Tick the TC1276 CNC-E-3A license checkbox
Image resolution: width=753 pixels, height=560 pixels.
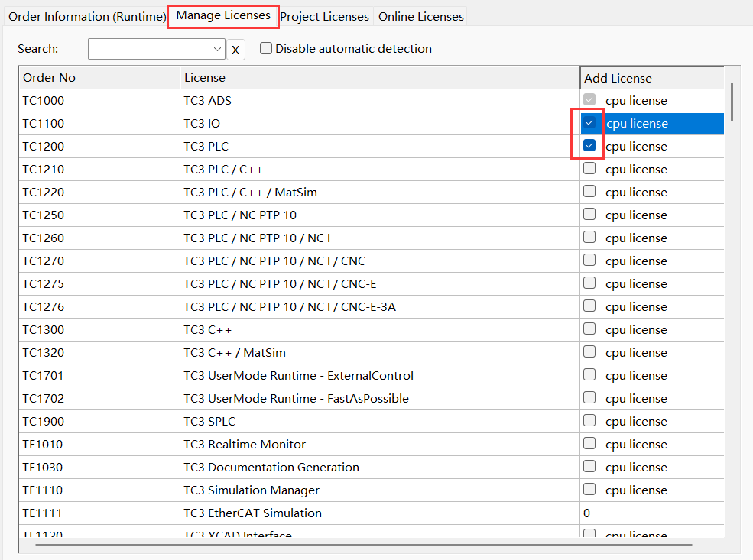pyautogui.click(x=589, y=306)
